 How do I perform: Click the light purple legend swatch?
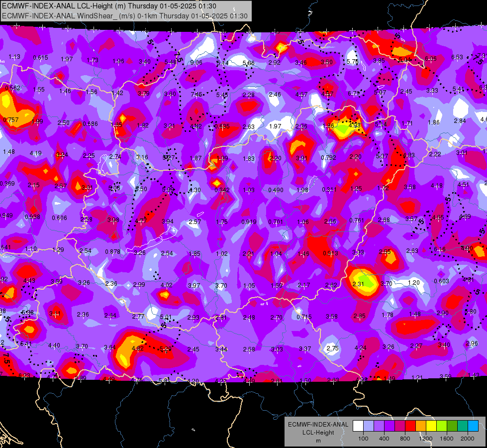[379, 426]
